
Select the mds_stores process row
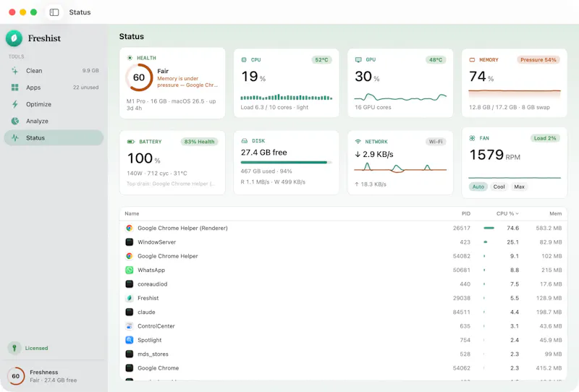pos(343,354)
